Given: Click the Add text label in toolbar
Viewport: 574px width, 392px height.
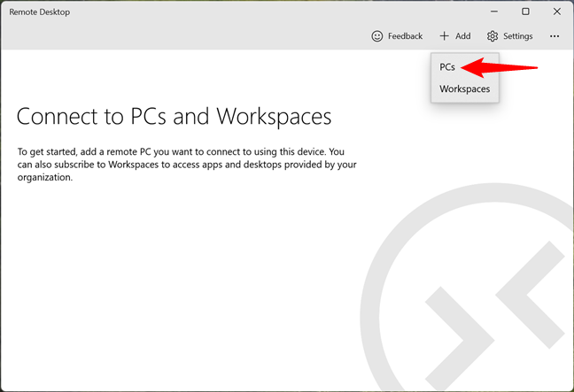Looking at the screenshot, I should tap(463, 36).
